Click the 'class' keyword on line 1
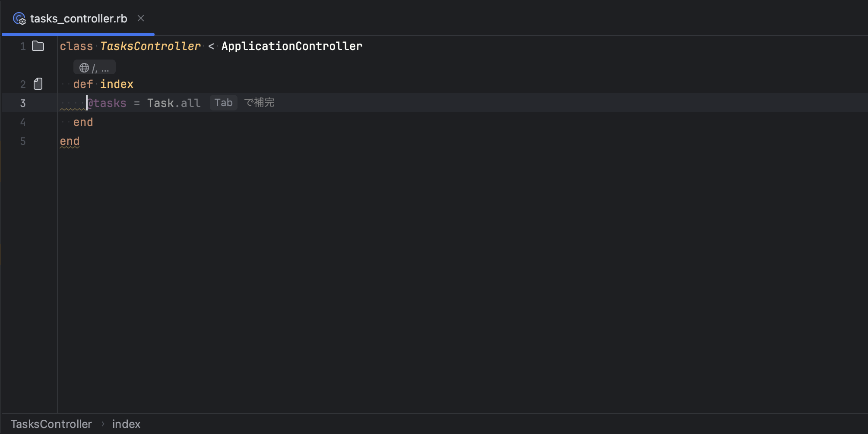868x434 pixels. pyautogui.click(x=76, y=46)
